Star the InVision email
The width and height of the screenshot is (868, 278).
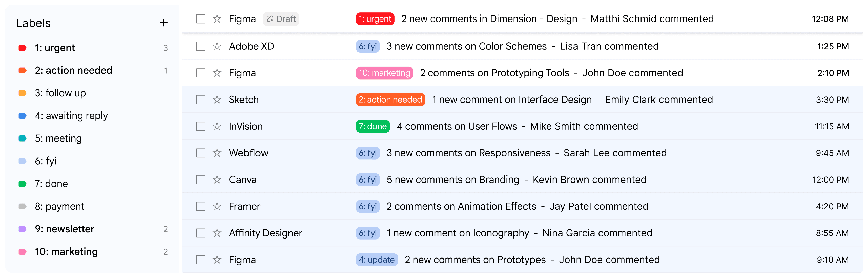[217, 126]
